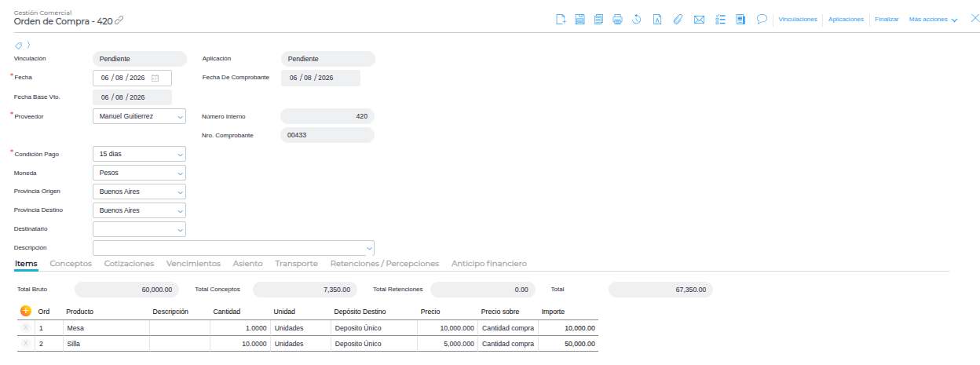Click Deposito Único cell in Silla row
The height and width of the screenshot is (365, 980).
(x=374, y=344)
